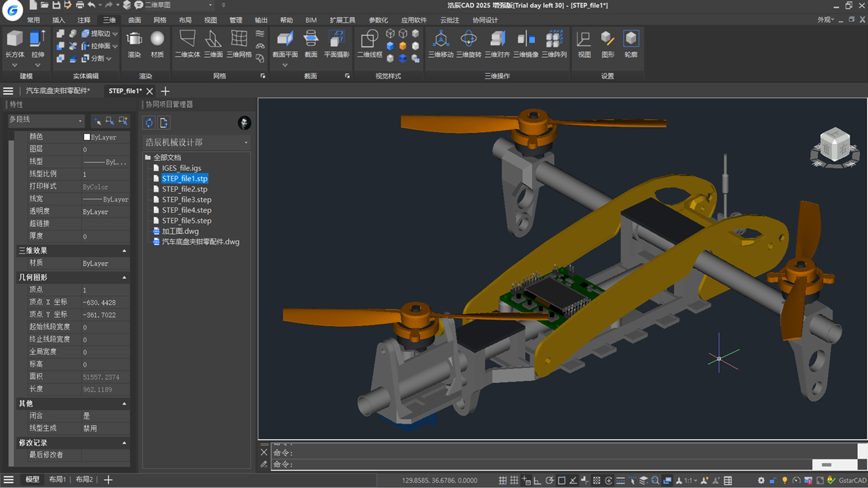The image size is (868, 488).
Task: Open STEP_file3.step in the file tree
Action: point(186,200)
